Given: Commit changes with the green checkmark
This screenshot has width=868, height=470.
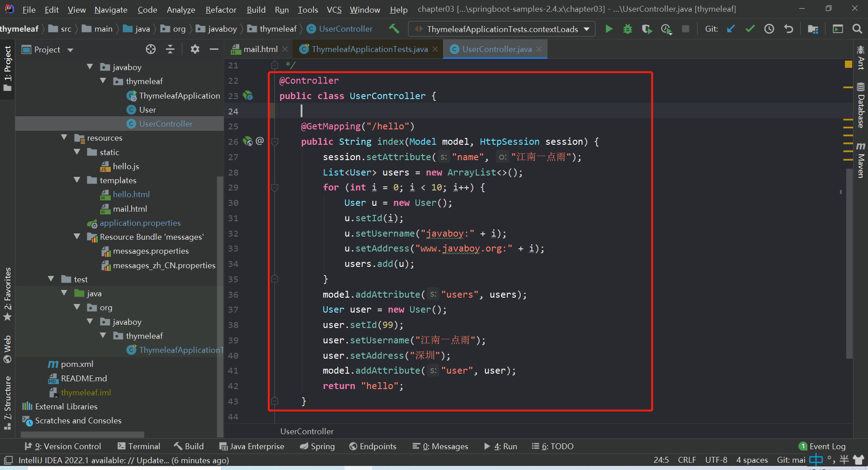Looking at the screenshot, I should coord(750,29).
